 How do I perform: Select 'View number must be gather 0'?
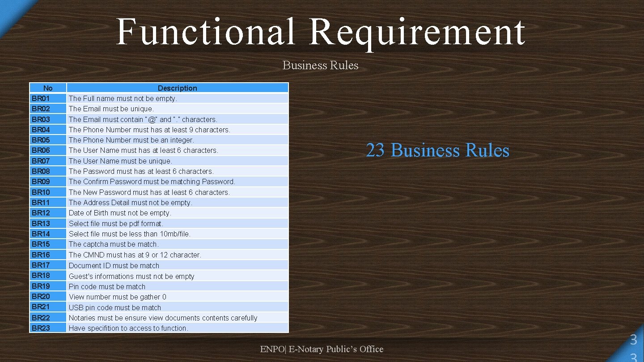click(178, 296)
